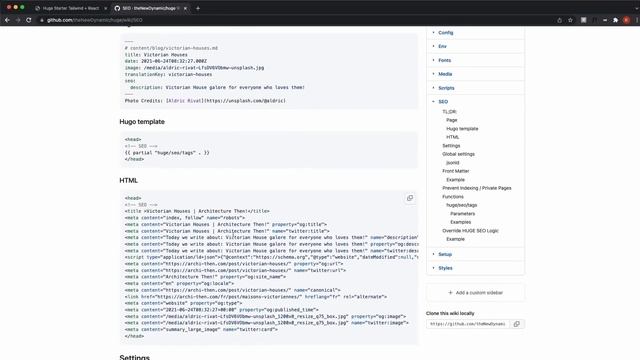Image resolution: width=640 pixels, height=360 pixels.
Task: Jump to Examples in sidebar
Action: point(460,222)
